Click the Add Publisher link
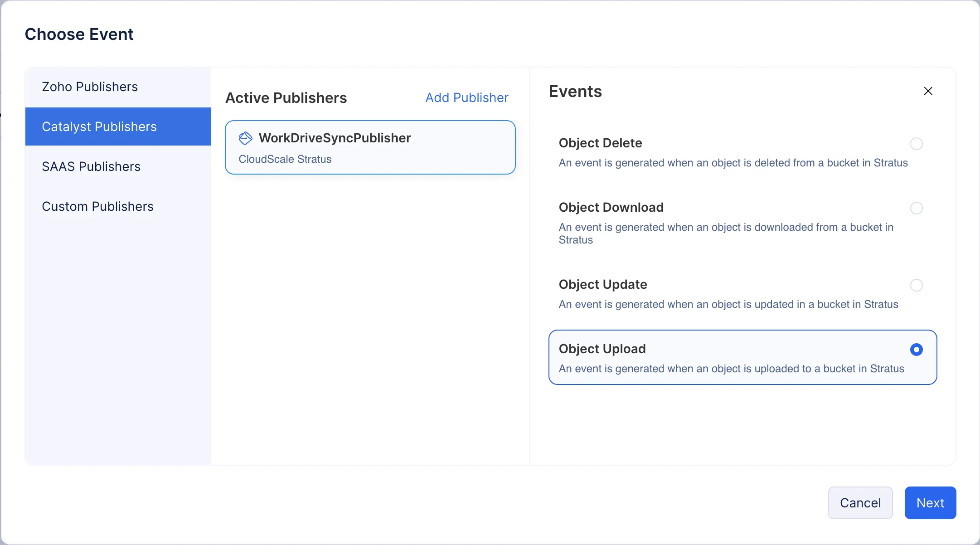Screen dimensions: 980x545 (x=466, y=97)
